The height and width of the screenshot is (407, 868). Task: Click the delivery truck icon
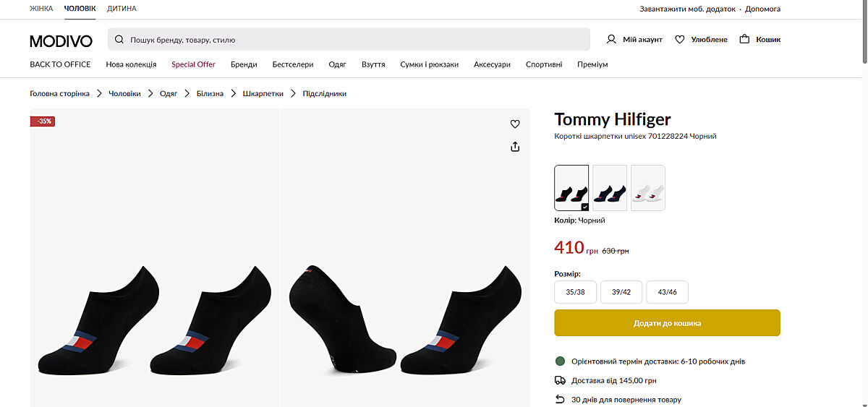click(x=560, y=380)
